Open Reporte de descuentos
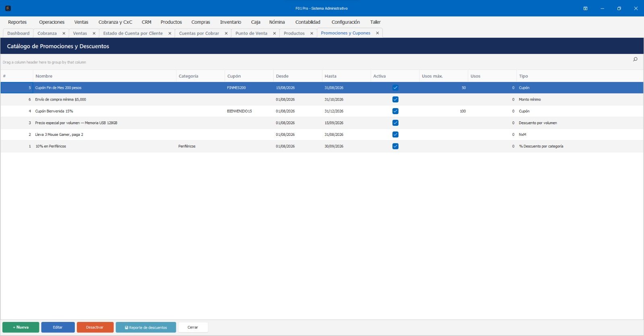Viewport: 644px width, 336px height. pyautogui.click(x=146, y=327)
